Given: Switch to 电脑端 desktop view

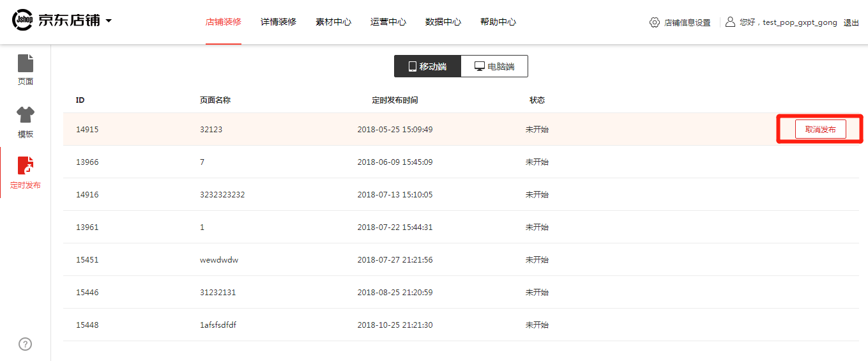Looking at the screenshot, I should (494, 66).
